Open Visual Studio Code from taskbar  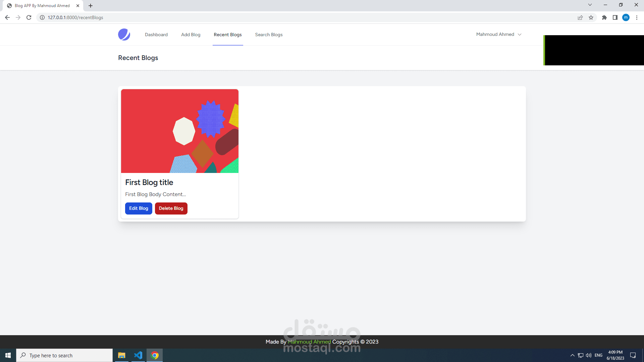click(138, 355)
